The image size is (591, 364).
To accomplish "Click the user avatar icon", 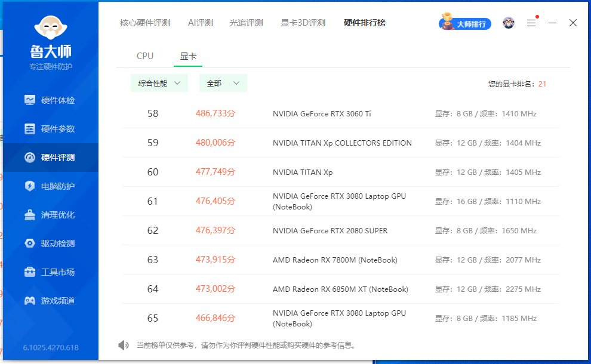I will [x=509, y=23].
